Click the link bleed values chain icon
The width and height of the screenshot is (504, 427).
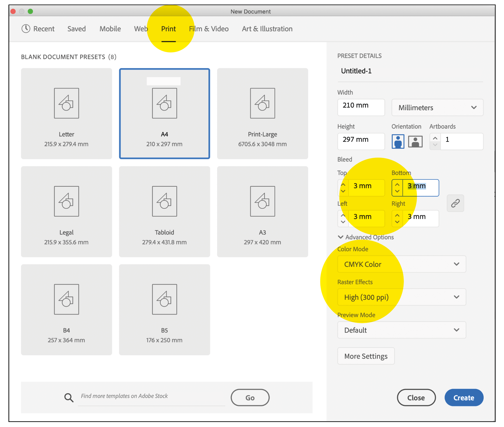point(455,203)
